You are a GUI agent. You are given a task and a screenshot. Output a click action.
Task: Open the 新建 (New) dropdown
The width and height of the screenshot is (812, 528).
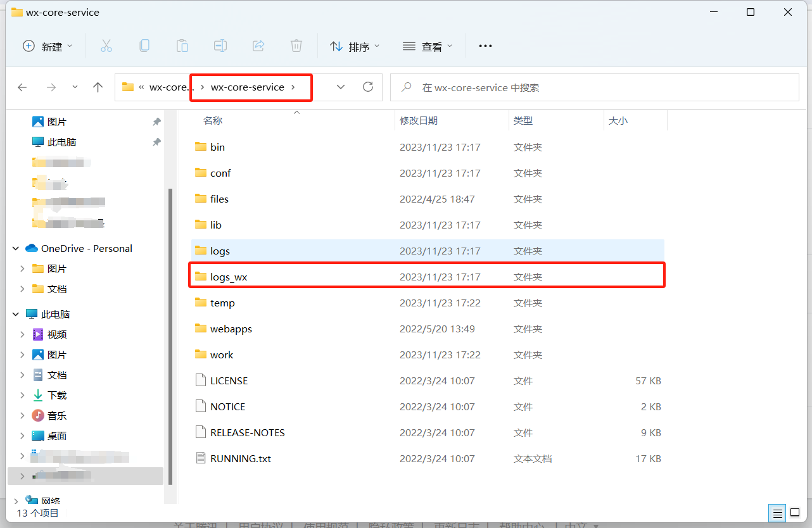48,46
